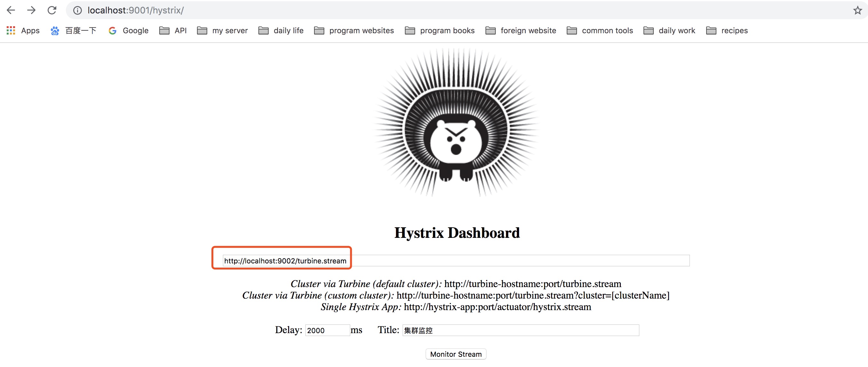
Task: Expand the daily life bookmarks folder
Action: [x=281, y=31]
